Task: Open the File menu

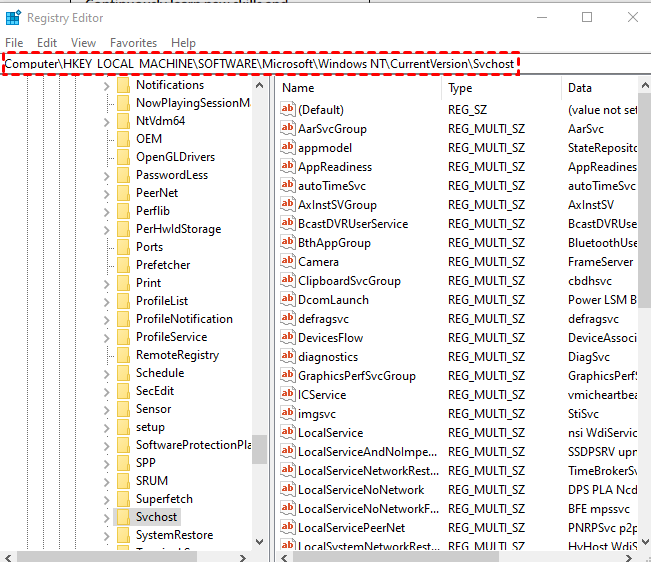Action: (14, 43)
